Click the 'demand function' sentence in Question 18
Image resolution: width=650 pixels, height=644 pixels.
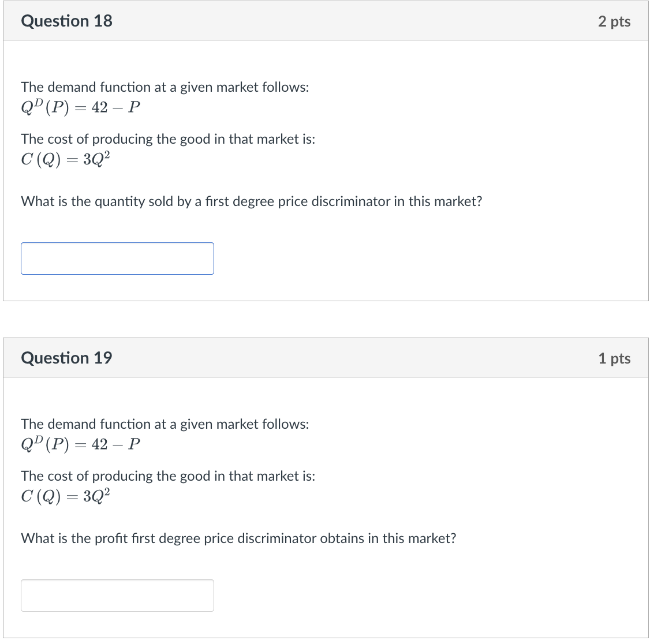coord(165,87)
